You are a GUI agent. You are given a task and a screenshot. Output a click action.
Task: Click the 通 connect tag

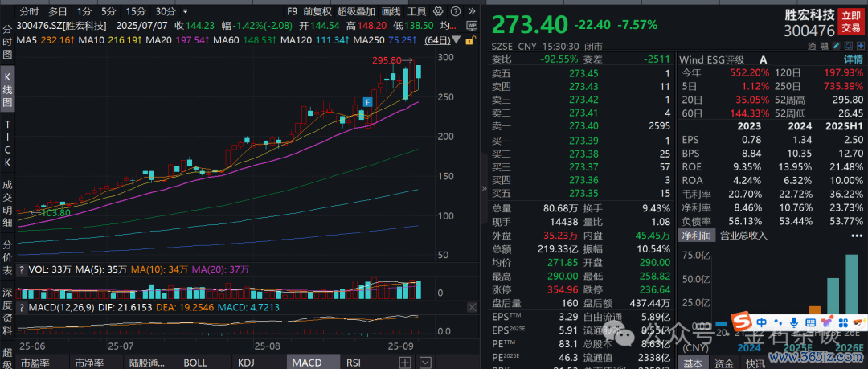[x=812, y=47]
